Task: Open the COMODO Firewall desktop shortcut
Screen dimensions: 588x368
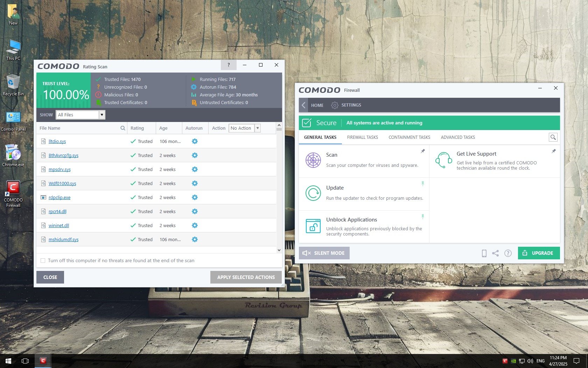Action: click(x=13, y=193)
